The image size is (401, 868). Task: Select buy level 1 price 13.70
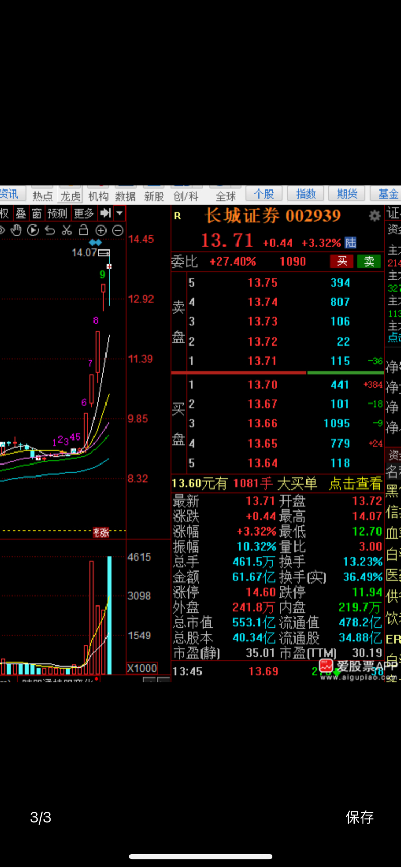(x=262, y=385)
